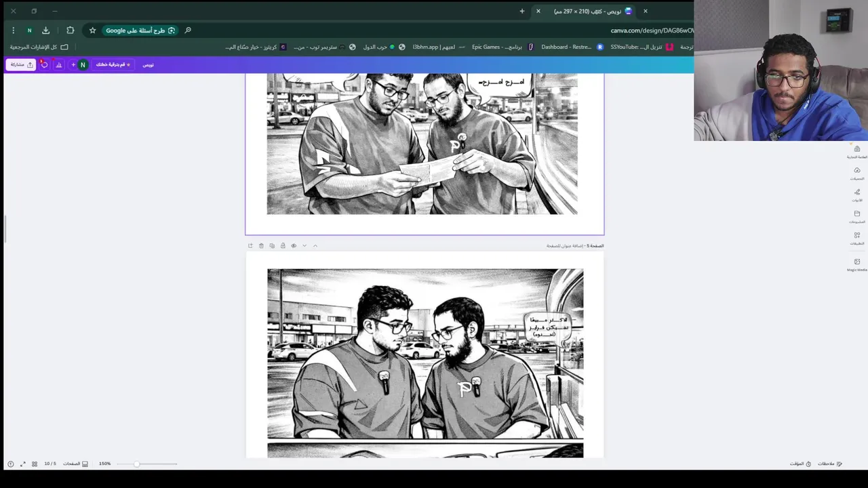The image size is (868, 488).
Task: Open the Chrome three-dot menu
Action: 13,30
